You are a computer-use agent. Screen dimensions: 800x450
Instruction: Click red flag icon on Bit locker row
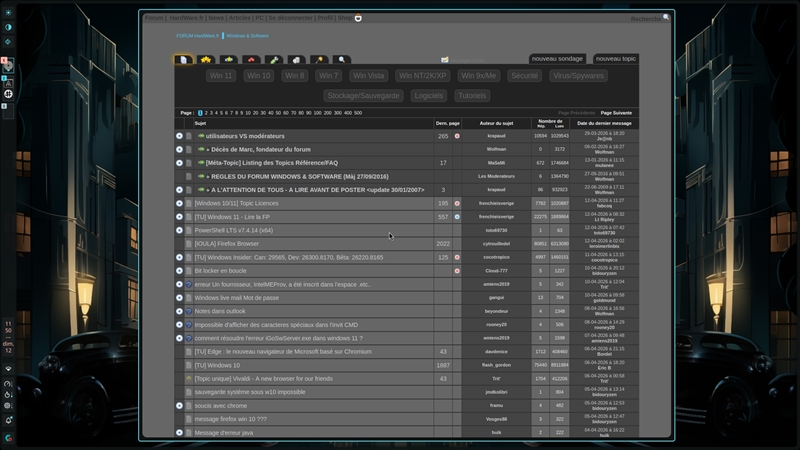pyautogui.click(x=457, y=270)
